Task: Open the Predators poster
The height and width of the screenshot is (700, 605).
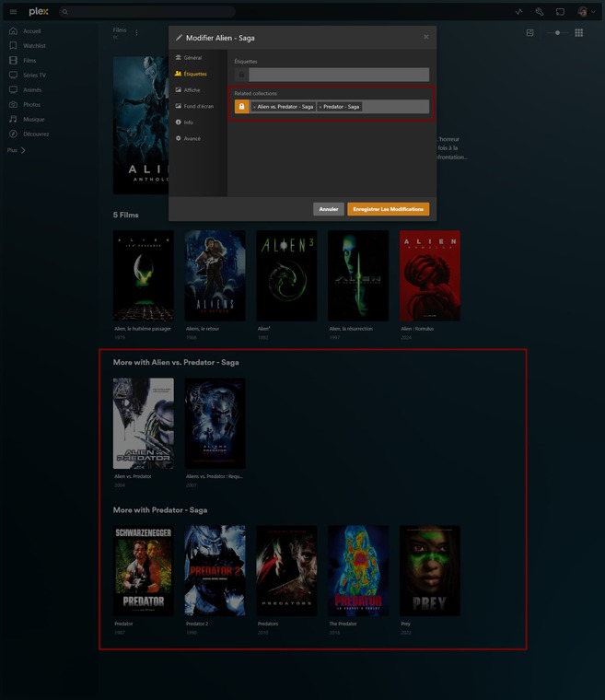Action: point(286,570)
